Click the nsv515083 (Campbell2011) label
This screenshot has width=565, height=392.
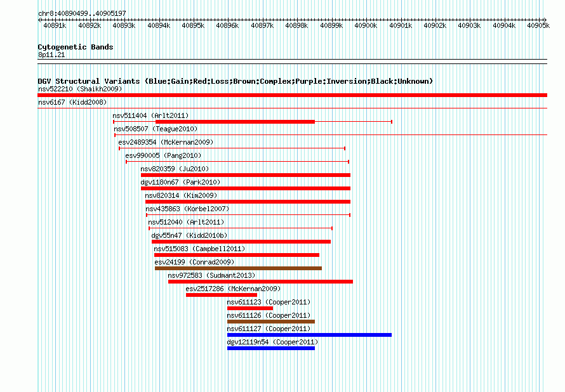pyautogui.click(x=199, y=249)
